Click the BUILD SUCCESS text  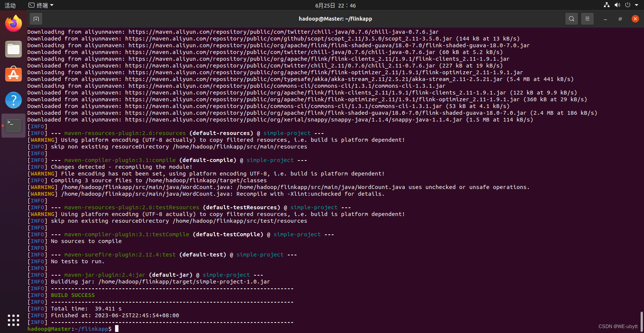point(73,295)
